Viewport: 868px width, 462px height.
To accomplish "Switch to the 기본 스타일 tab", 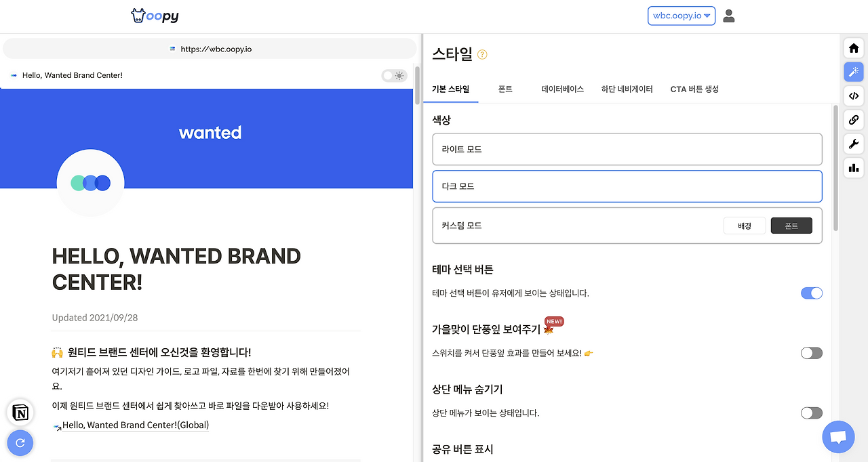I will point(450,89).
